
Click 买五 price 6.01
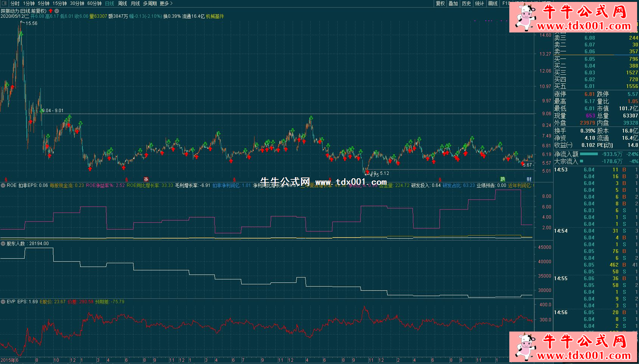click(589, 86)
